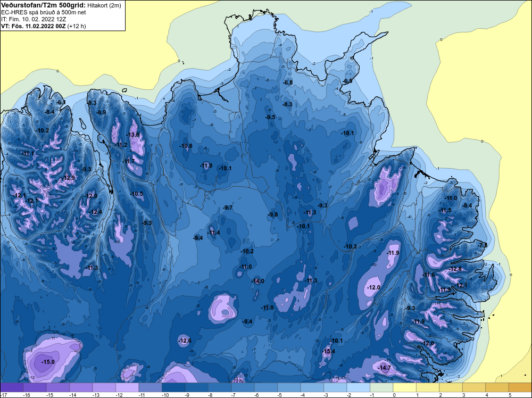This screenshot has height=398, width=532.
Task: Click the '5' legend scale label
Action: [510, 395]
